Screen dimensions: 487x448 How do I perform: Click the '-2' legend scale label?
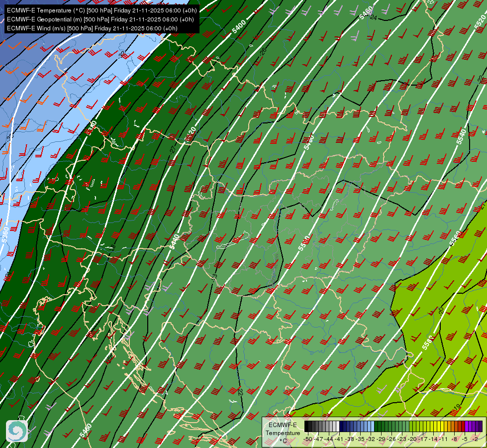[476, 439]
